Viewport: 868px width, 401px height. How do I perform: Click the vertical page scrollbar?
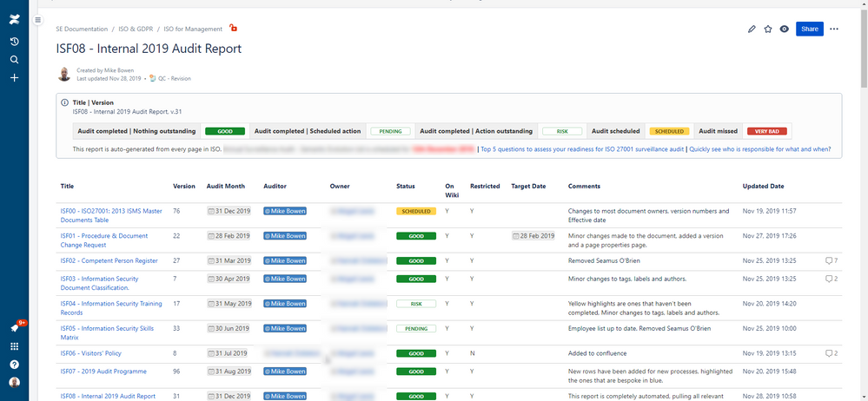tap(865, 48)
